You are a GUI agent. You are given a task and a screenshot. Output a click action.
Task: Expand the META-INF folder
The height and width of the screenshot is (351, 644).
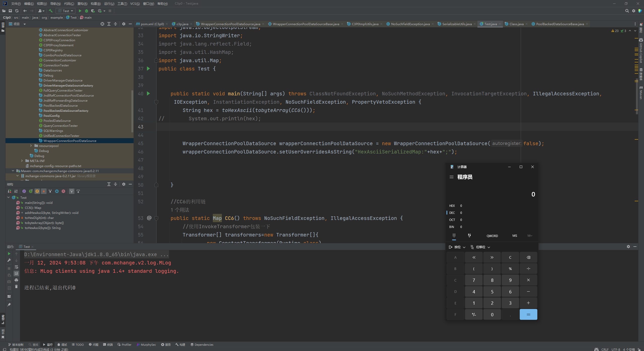coord(22,161)
